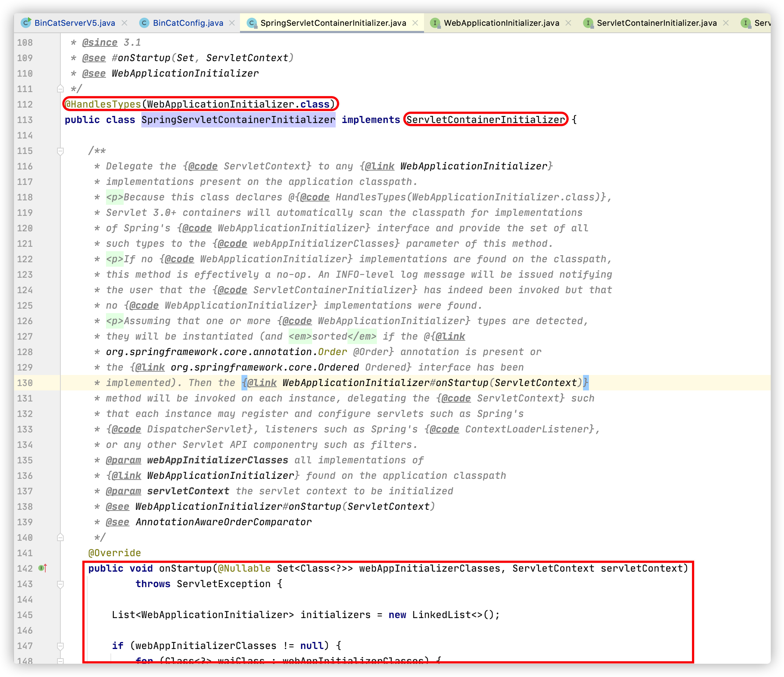The width and height of the screenshot is (784, 677).
Task: Close the BinCatConfig.java tab
Action: (232, 23)
